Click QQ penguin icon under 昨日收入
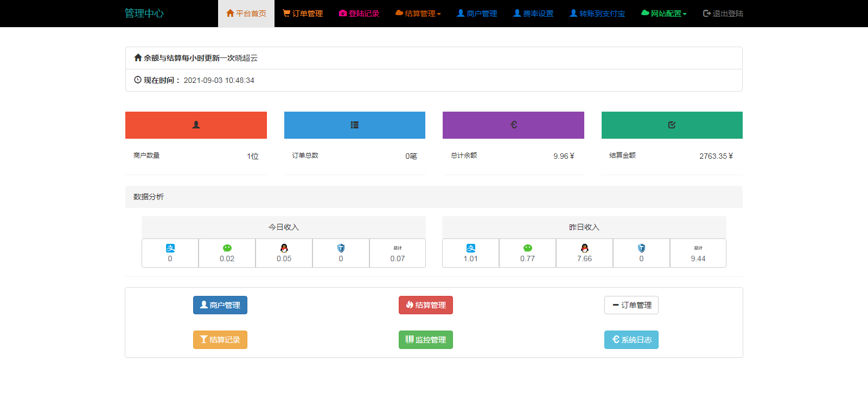 (585, 248)
